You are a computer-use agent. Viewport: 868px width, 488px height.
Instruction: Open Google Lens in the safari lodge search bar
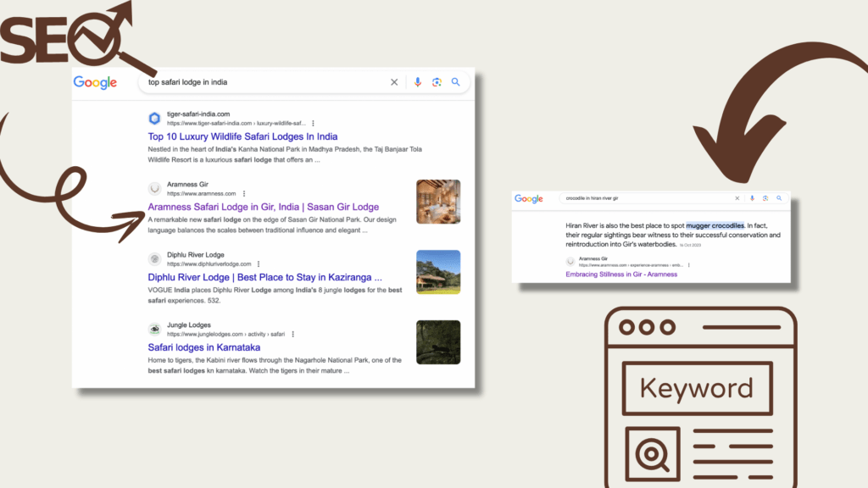click(437, 82)
